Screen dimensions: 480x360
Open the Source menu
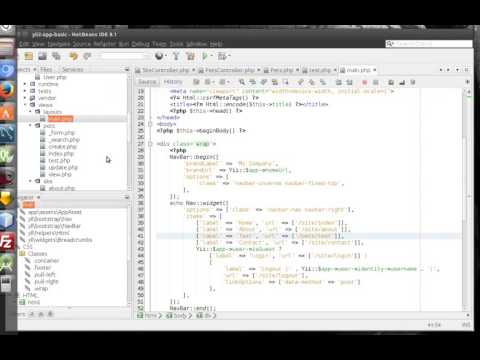click(82, 44)
